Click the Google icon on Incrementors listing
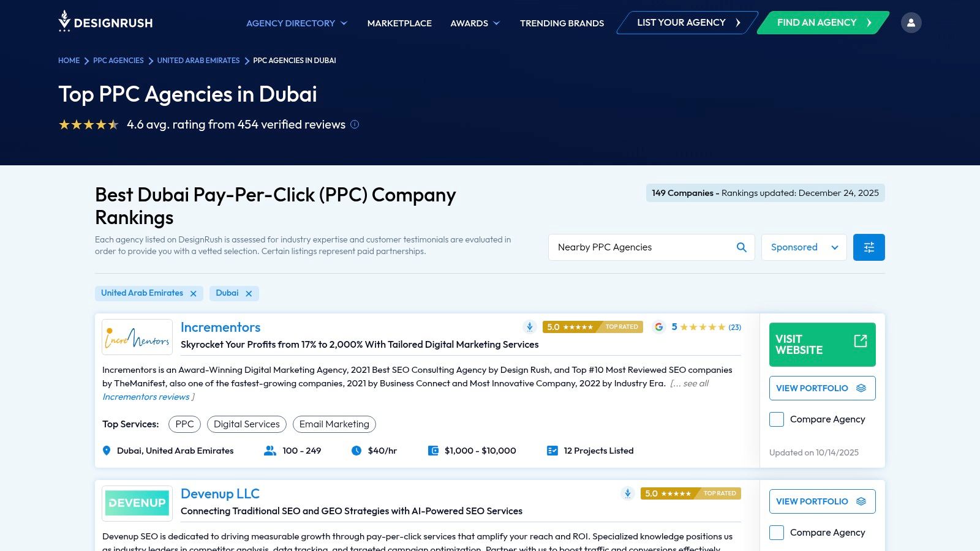This screenshot has width=980, height=551. (x=658, y=326)
